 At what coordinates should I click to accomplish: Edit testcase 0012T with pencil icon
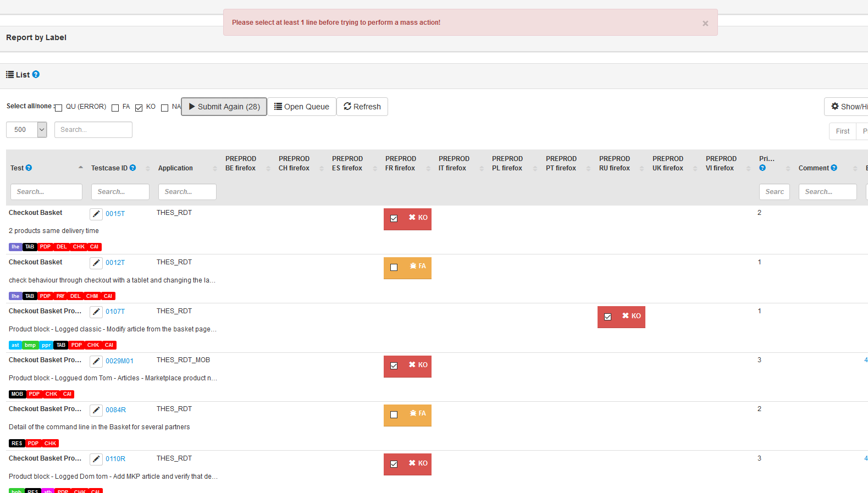pos(96,263)
